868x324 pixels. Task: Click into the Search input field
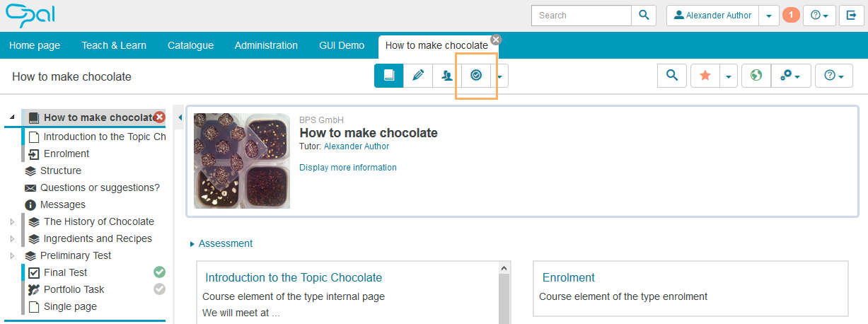581,16
